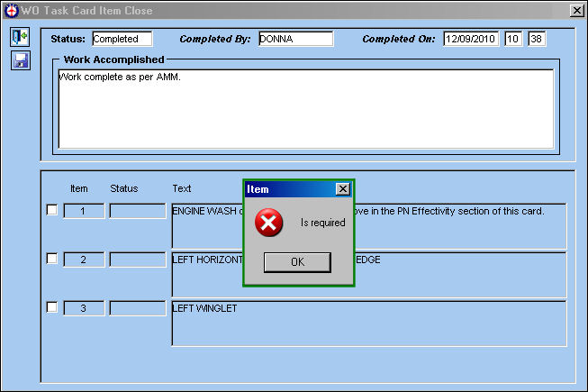Click the save floppy disk icon
588x392 pixels.
point(20,60)
